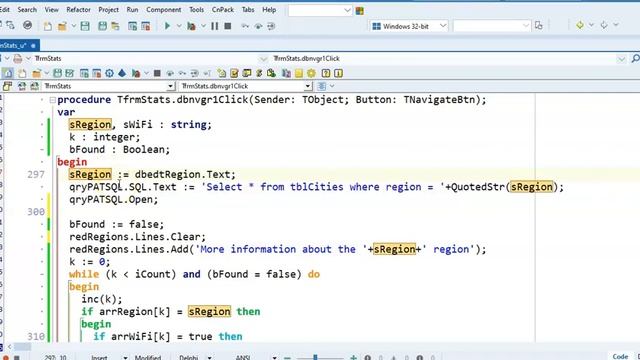Click the home-style first icon in CnPack toolbar
Image resolution: width=640 pixels, height=360 pixels.
pos(8,73)
